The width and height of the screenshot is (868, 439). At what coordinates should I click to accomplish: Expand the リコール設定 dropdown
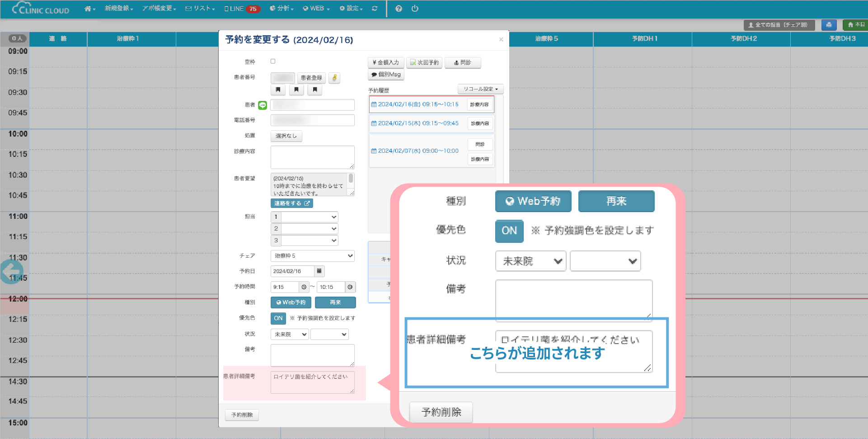(480, 89)
